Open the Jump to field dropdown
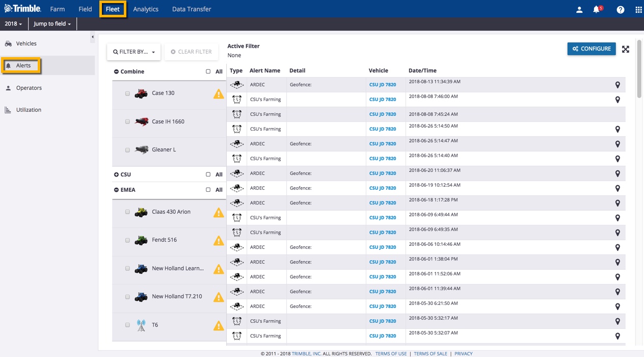The image size is (644, 357). click(52, 24)
